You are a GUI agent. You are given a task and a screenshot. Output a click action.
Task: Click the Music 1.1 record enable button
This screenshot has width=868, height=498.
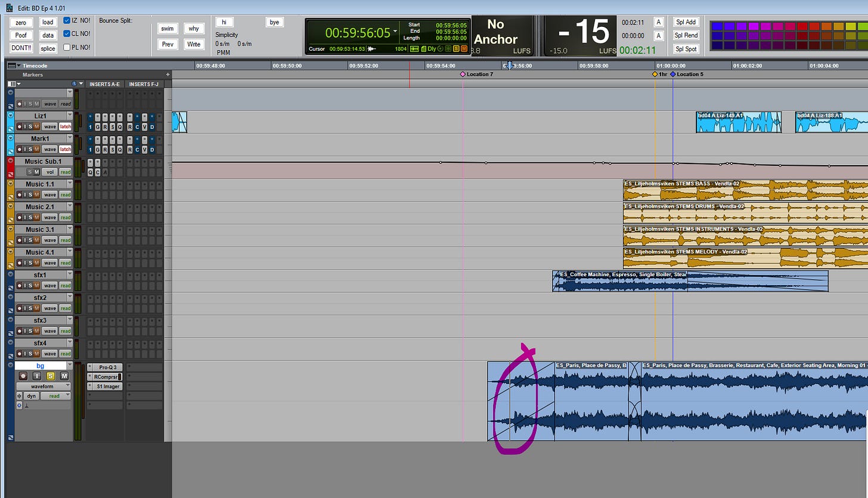(x=18, y=194)
